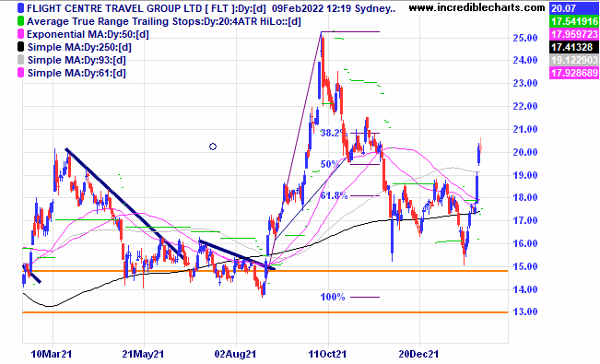This screenshot has height=364, width=600.
Task: Click the black Simple MA 250 legend swatch
Action: point(21,47)
